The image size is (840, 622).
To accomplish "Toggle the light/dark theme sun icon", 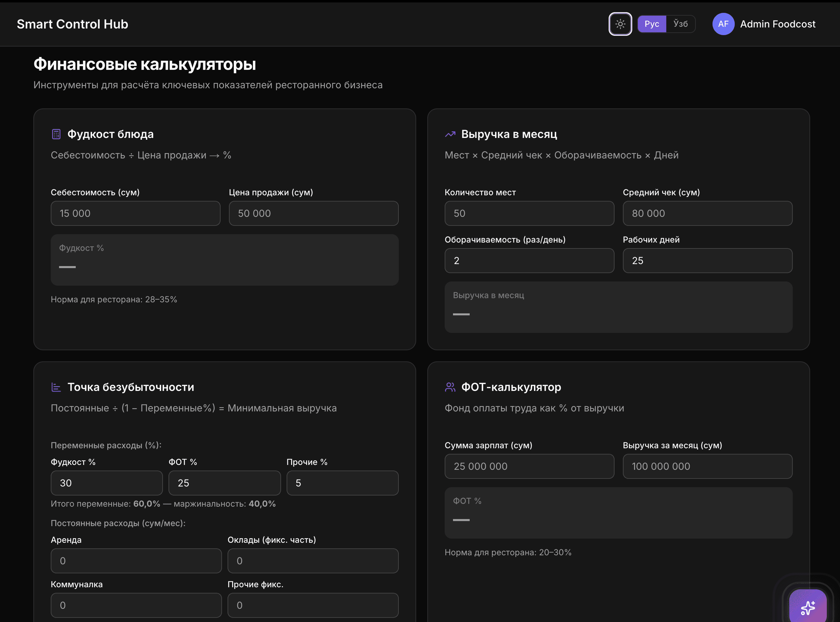I will click(620, 24).
